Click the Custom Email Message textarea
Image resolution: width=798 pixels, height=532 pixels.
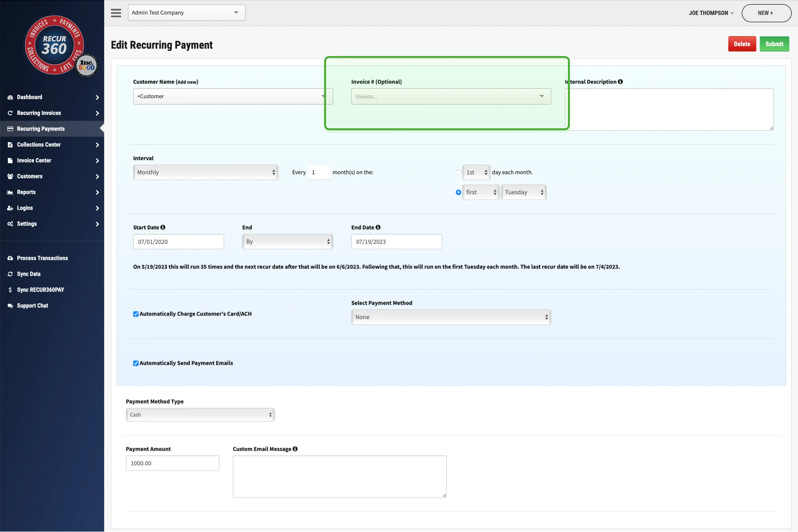tap(339, 477)
